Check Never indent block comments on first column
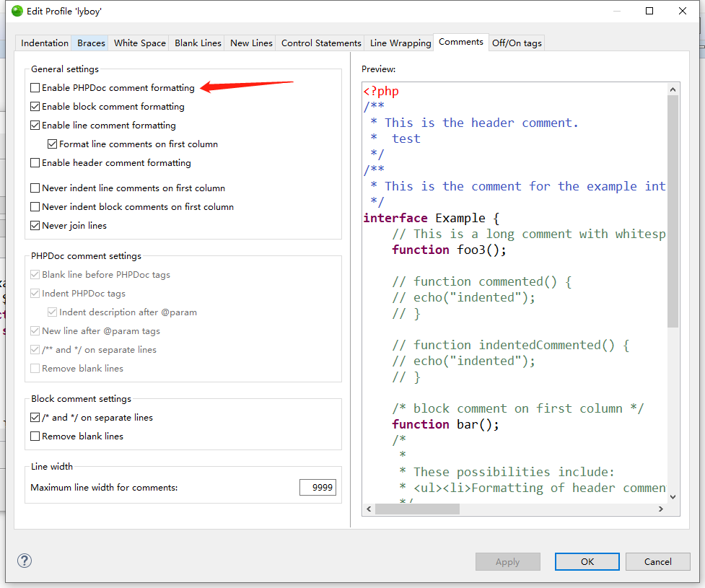This screenshot has height=588, width=705. (x=35, y=207)
